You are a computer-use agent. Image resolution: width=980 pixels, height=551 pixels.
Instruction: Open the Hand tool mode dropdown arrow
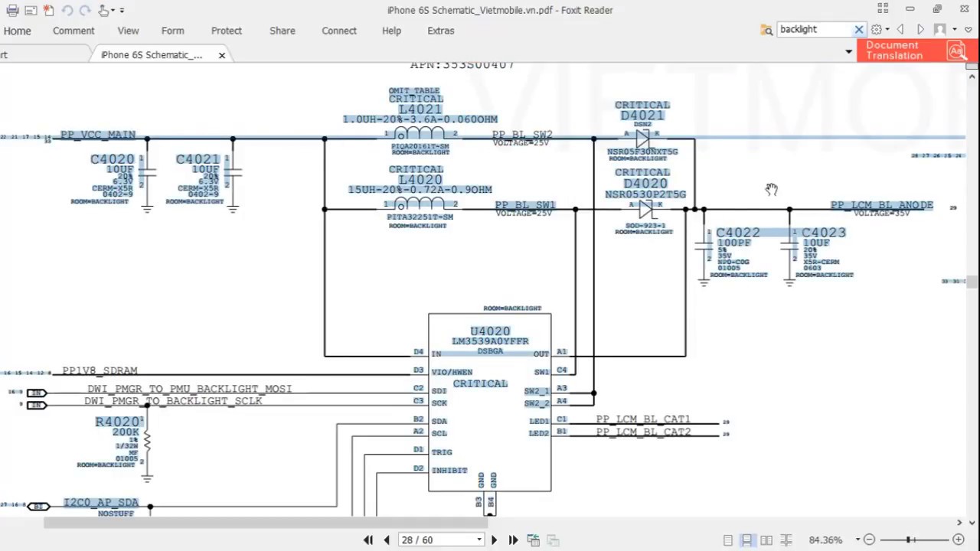point(112,11)
